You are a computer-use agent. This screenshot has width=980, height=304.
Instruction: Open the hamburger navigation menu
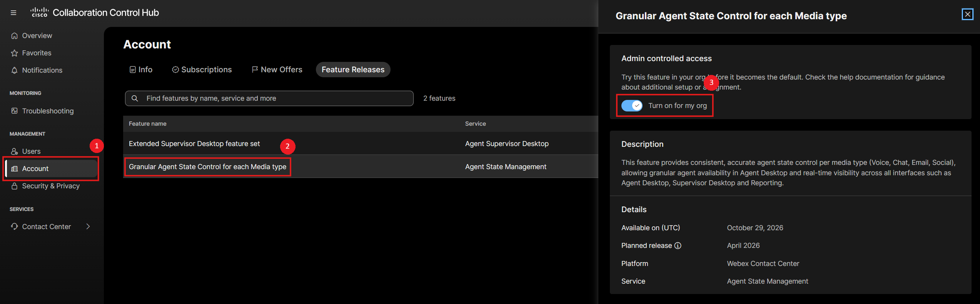[13, 13]
